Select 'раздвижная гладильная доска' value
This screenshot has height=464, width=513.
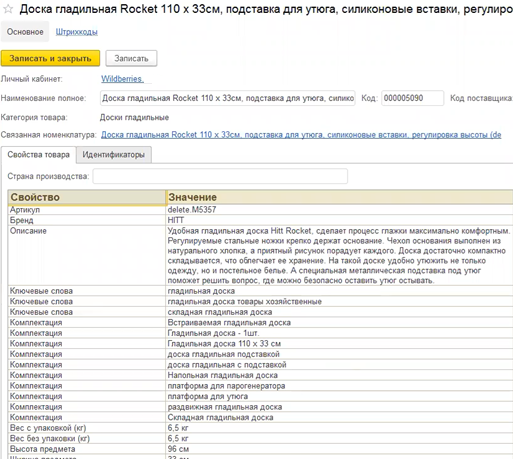pos(339,407)
